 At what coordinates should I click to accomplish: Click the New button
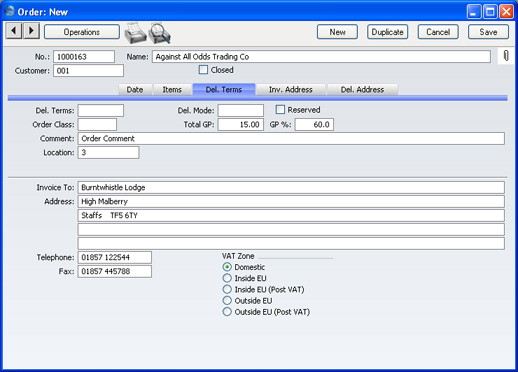tap(337, 32)
